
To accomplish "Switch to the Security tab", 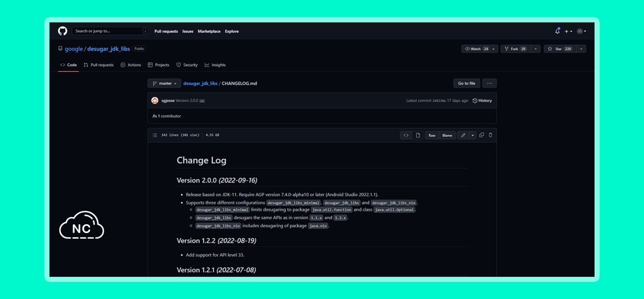I will [187, 65].
